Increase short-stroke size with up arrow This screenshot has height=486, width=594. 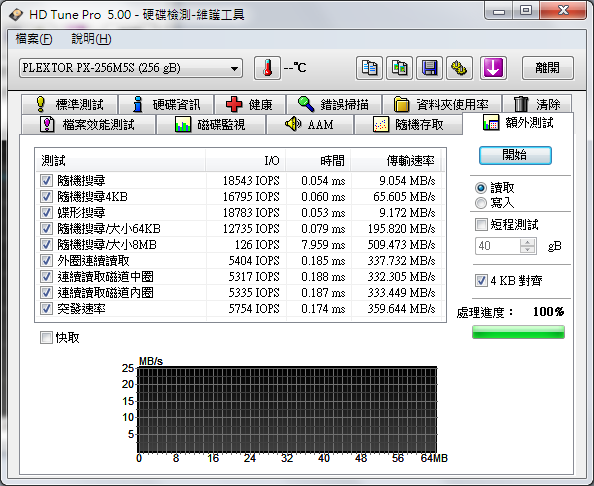[x=527, y=242]
